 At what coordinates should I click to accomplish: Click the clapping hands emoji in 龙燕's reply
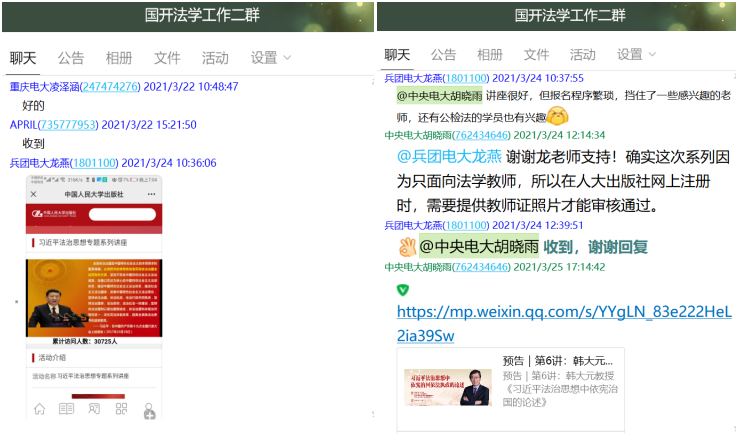click(406, 246)
